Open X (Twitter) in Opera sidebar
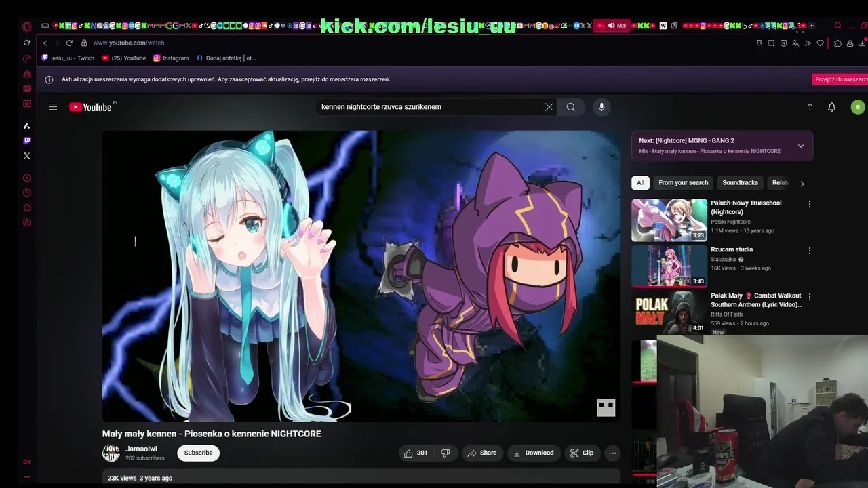 27,156
